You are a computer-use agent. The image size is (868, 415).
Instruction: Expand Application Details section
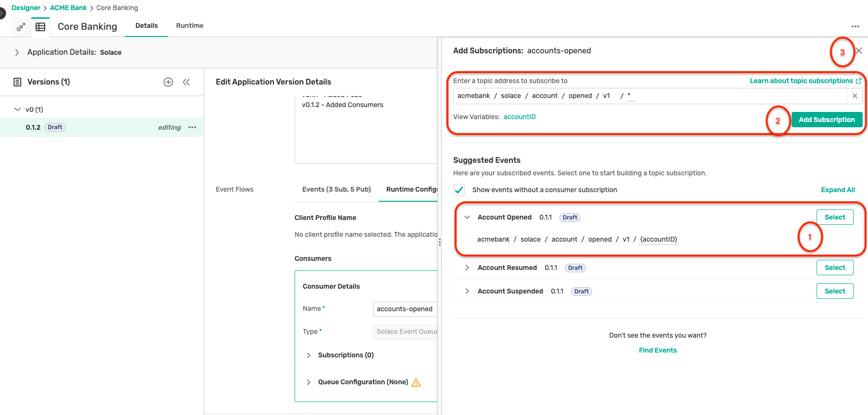(x=17, y=52)
